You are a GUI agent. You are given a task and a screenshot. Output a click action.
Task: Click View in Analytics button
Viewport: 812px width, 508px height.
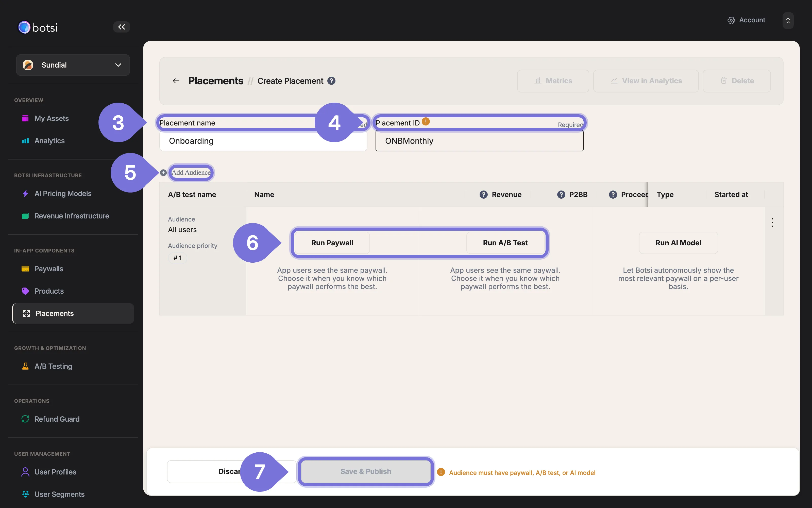(646, 81)
